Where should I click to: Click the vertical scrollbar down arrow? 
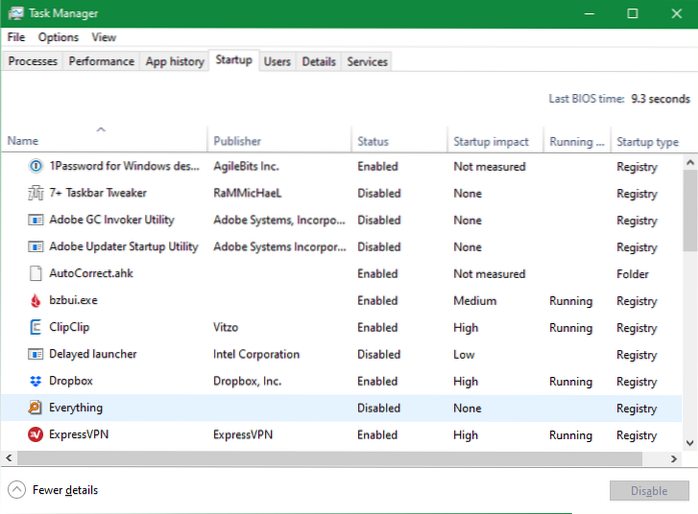pos(690,443)
